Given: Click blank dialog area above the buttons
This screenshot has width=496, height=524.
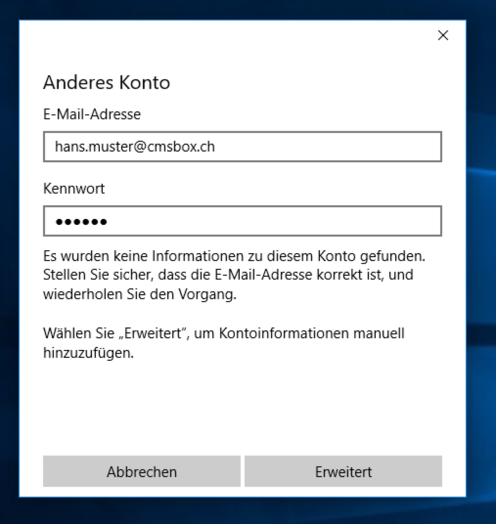Looking at the screenshot, I should 242,408.
